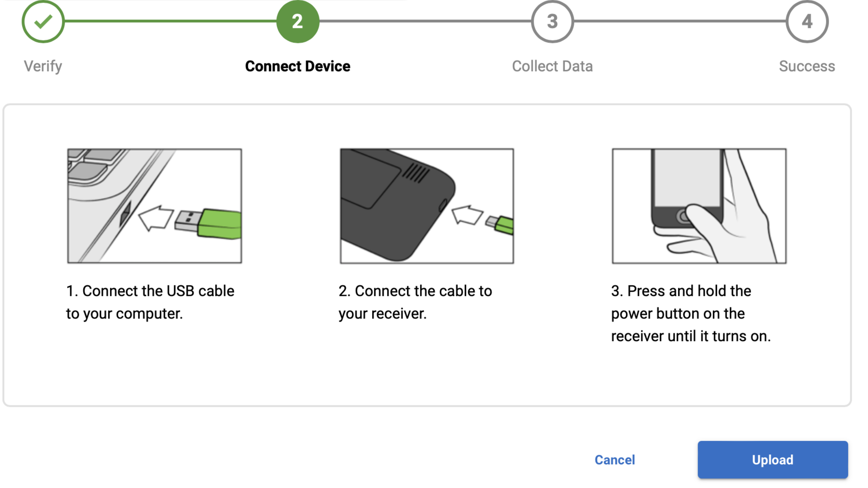This screenshot has width=868, height=488.
Task: Click the step 4 circle
Action: [x=807, y=22]
